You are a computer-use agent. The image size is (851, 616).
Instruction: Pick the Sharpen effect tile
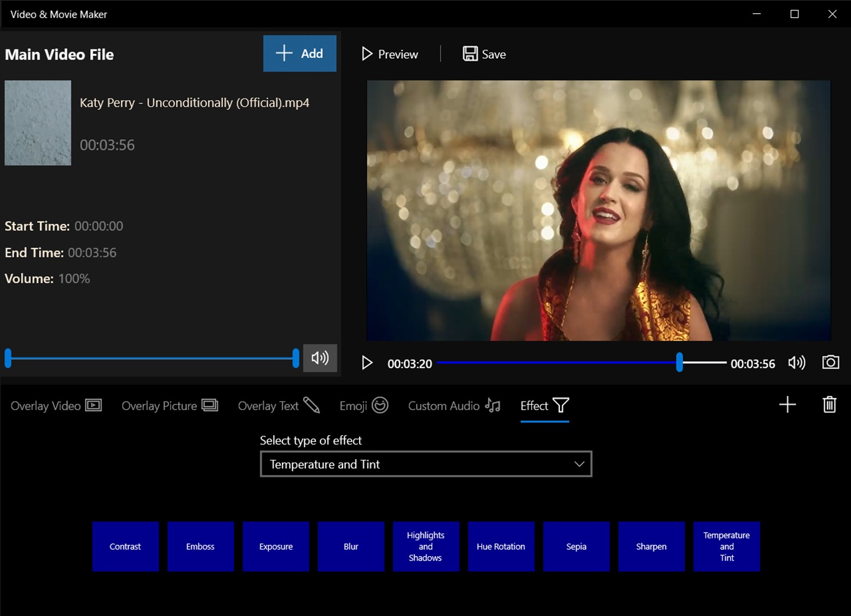point(651,546)
